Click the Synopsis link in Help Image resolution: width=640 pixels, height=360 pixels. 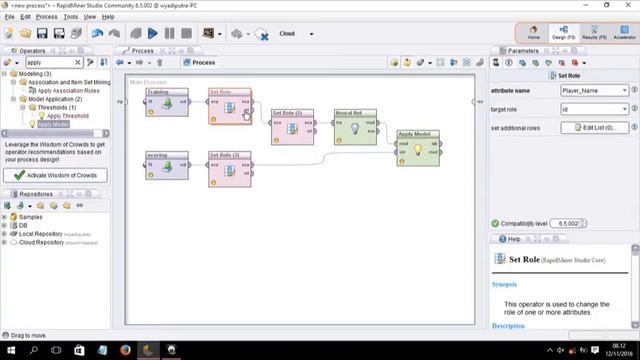point(504,284)
